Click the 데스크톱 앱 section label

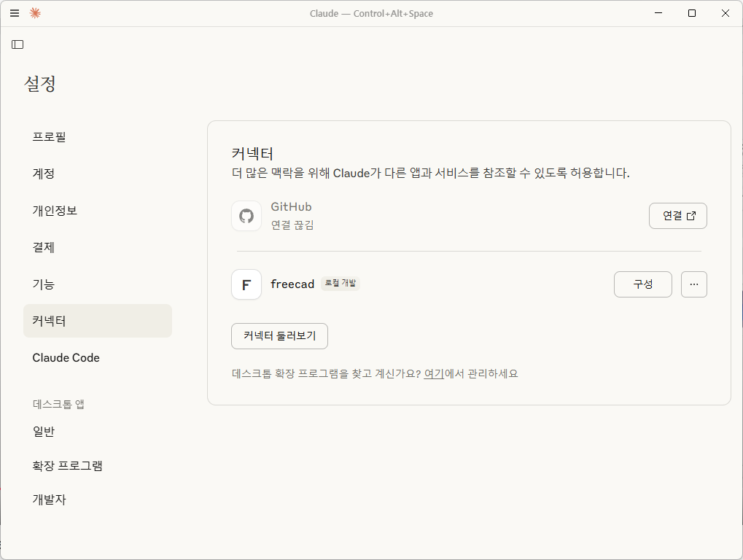click(x=59, y=404)
